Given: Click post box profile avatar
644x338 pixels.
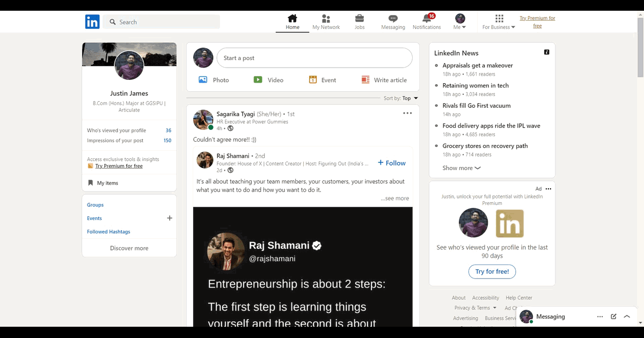Looking at the screenshot, I should (x=203, y=58).
